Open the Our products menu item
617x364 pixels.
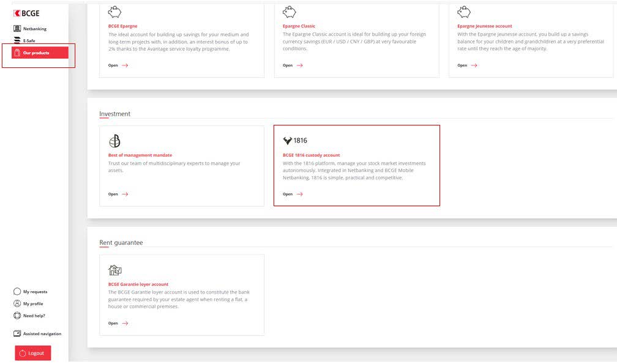click(x=36, y=53)
